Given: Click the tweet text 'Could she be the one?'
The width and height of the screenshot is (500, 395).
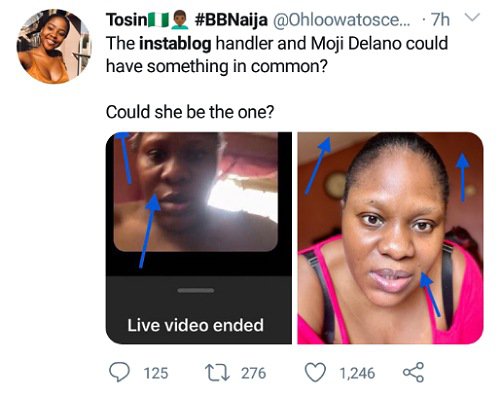Looking at the screenshot, I should [x=190, y=112].
